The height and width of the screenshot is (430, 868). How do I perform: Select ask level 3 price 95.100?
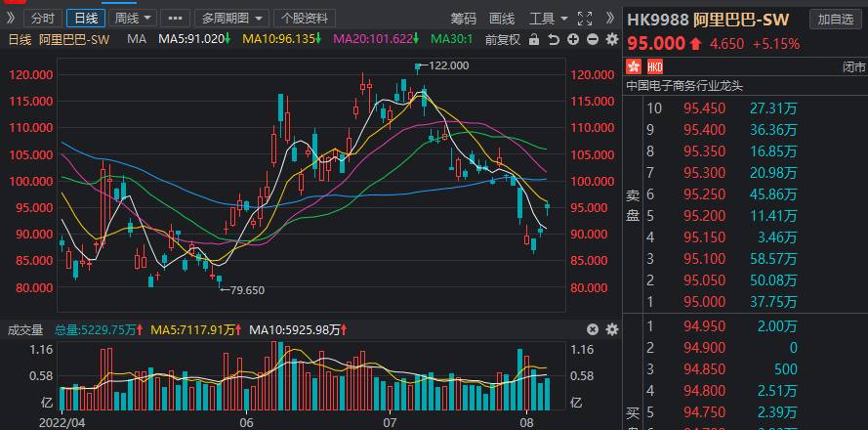point(704,259)
